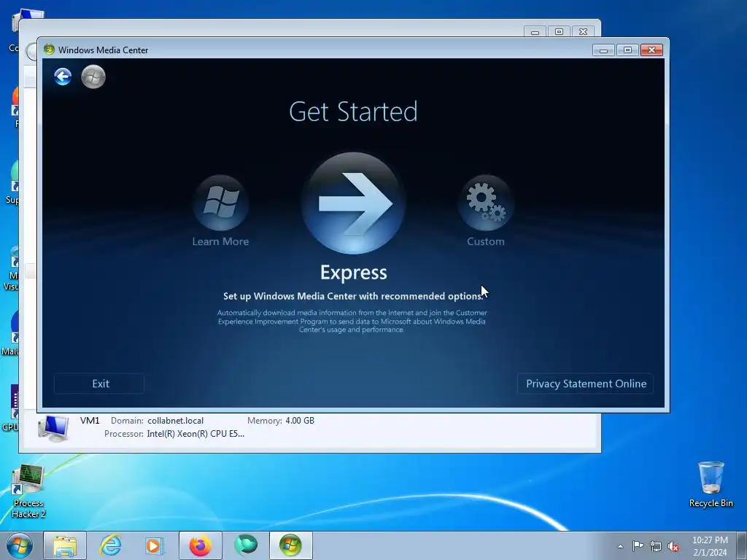The width and height of the screenshot is (747, 560).
Task: Click the Memory 4.00 GB value
Action: 300,421
